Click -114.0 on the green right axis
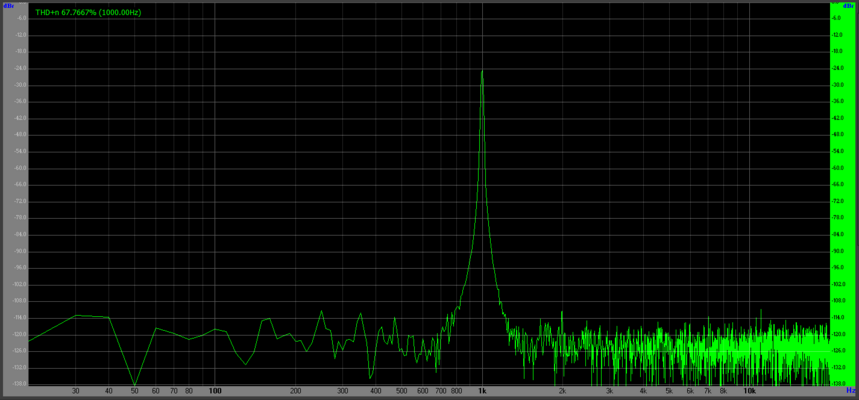The height and width of the screenshot is (400, 859). pos(837,318)
